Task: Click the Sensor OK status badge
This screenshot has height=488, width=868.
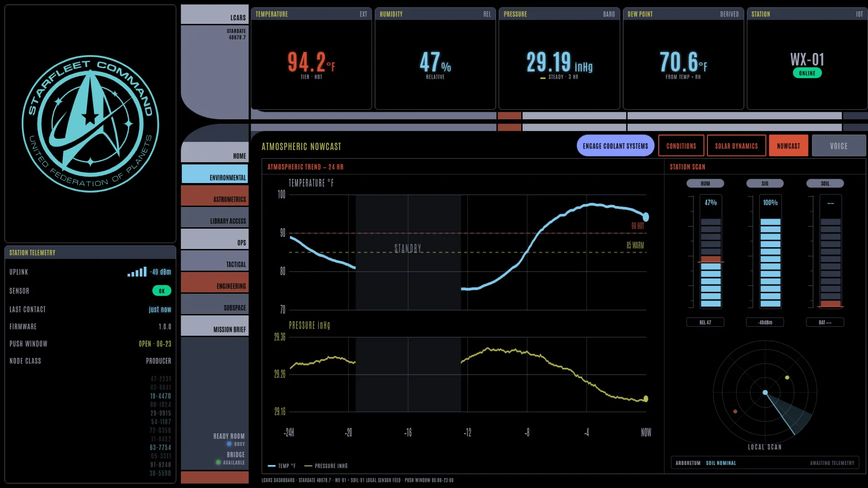Action: click(x=161, y=291)
